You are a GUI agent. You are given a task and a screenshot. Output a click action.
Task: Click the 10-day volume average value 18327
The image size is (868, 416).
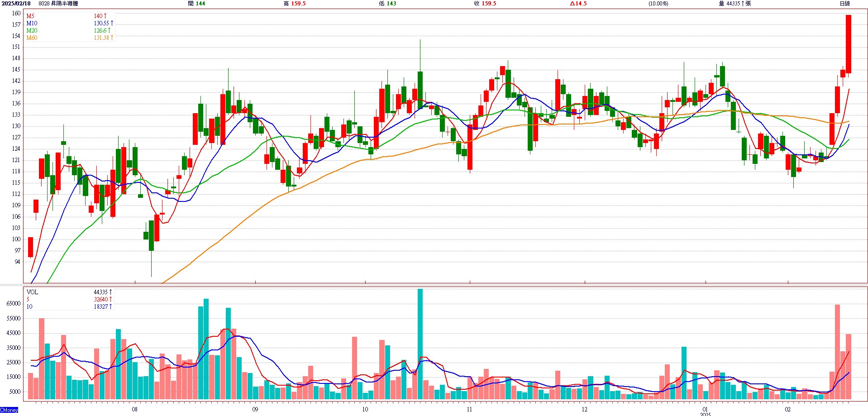coord(103,306)
